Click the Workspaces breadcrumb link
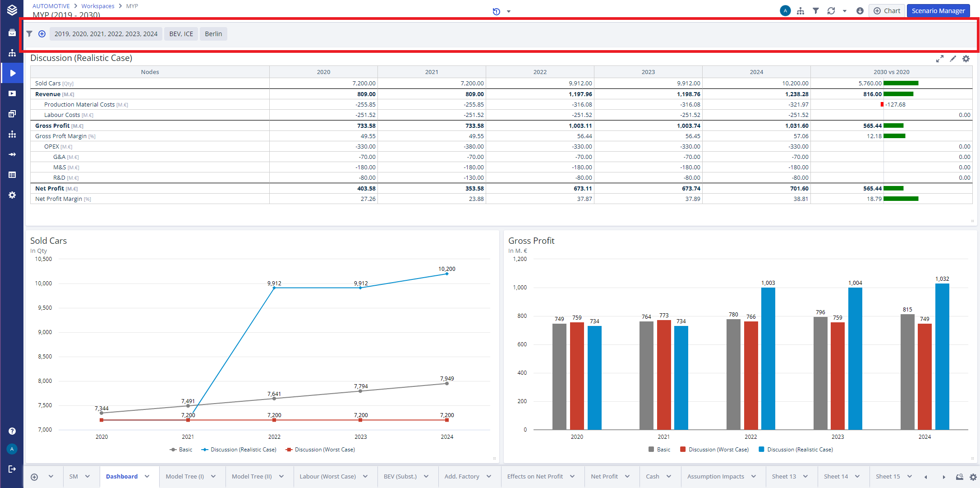The width and height of the screenshot is (980, 488). 98,6
